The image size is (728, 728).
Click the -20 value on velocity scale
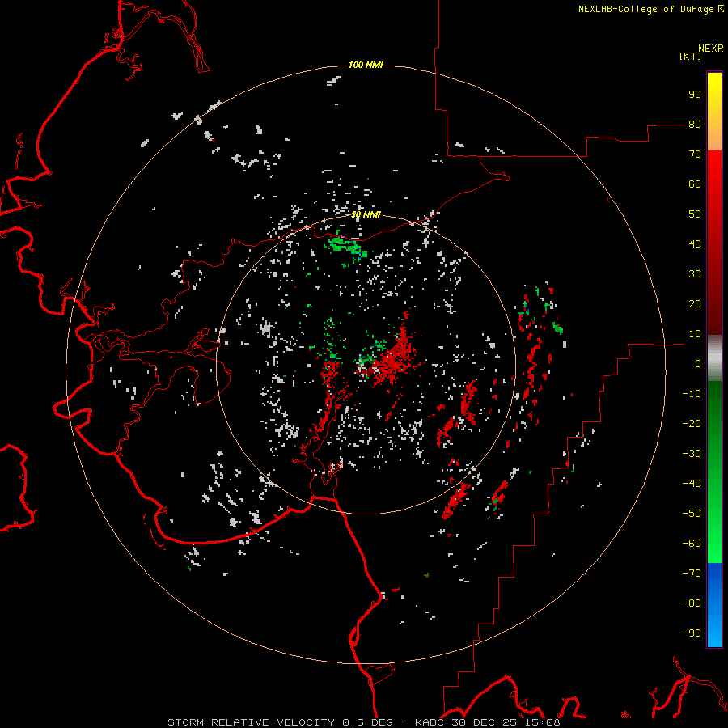pos(692,423)
